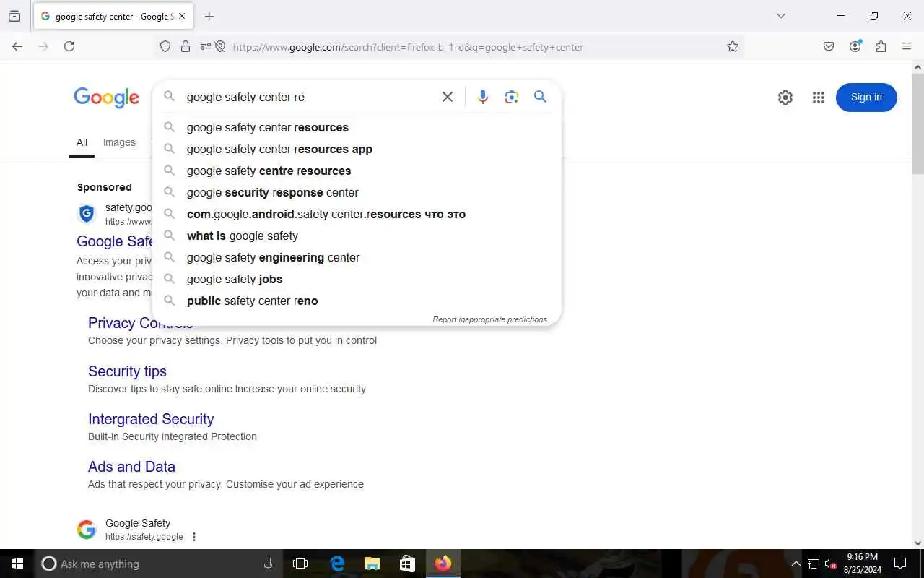Image resolution: width=924 pixels, height=578 pixels.
Task: Reload the current page
Action: coord(69,46)
